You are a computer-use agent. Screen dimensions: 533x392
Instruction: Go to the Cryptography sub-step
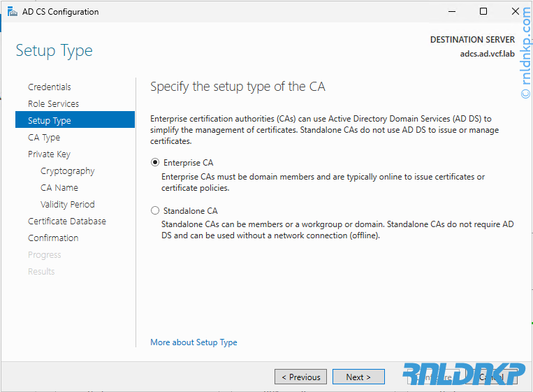coord(67,171)
